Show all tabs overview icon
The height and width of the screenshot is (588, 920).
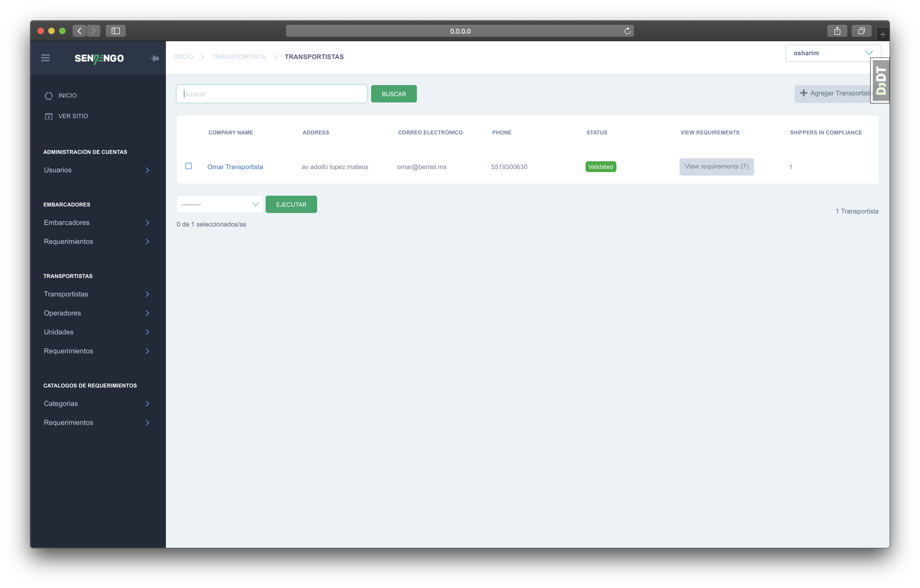861,31
